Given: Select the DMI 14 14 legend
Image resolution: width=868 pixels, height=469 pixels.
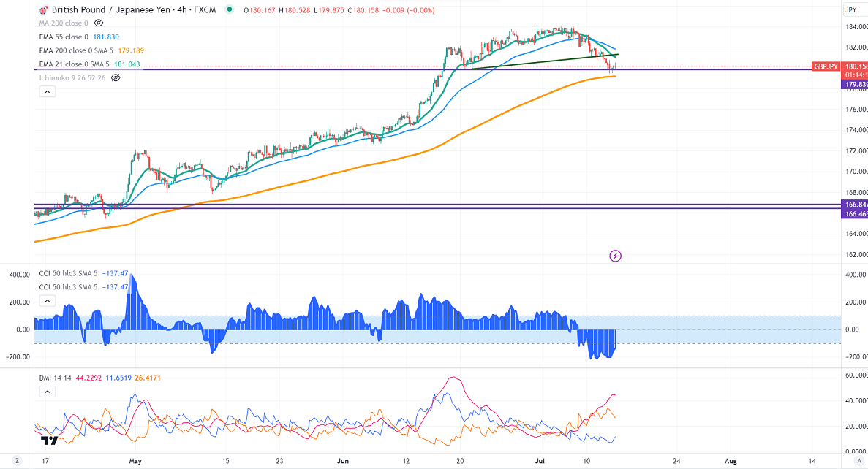Looking at the screenshot, I should pos(56,378).
